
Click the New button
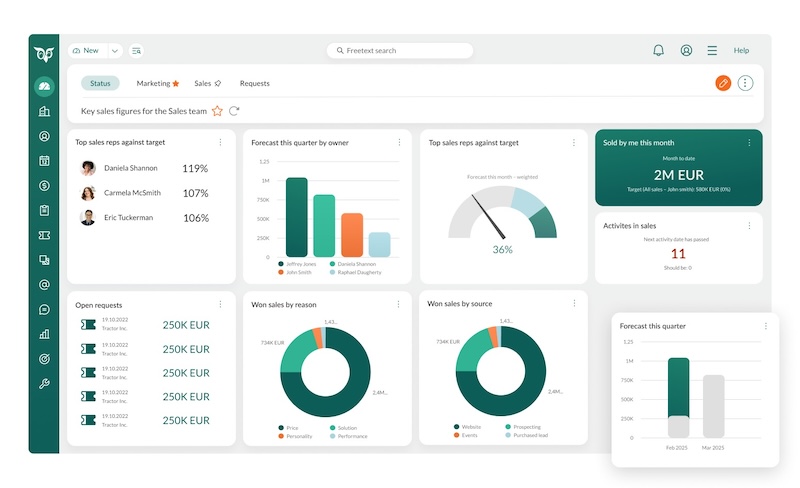[x=86, y=50]
